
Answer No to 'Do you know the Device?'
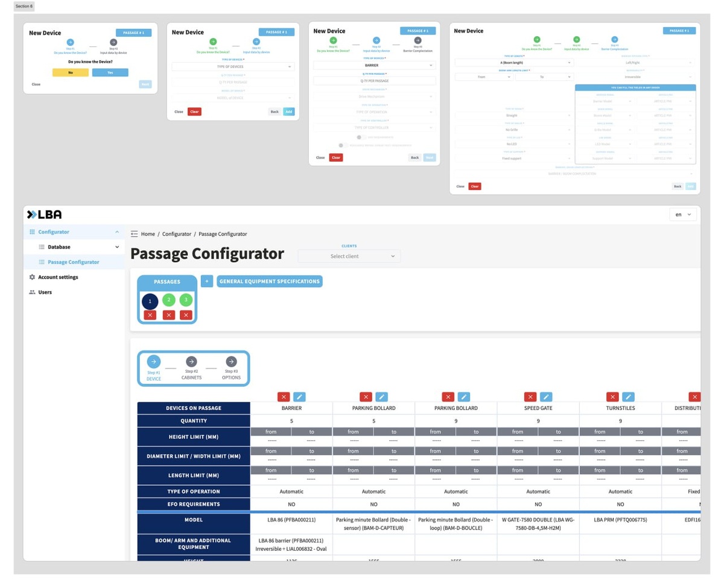click(71, 72)
